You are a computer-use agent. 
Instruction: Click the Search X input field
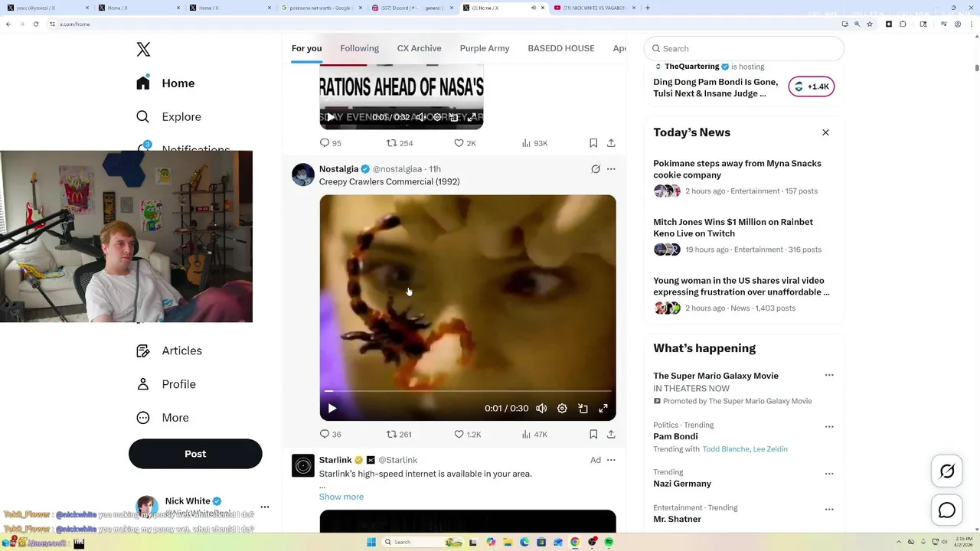[744, 48]
